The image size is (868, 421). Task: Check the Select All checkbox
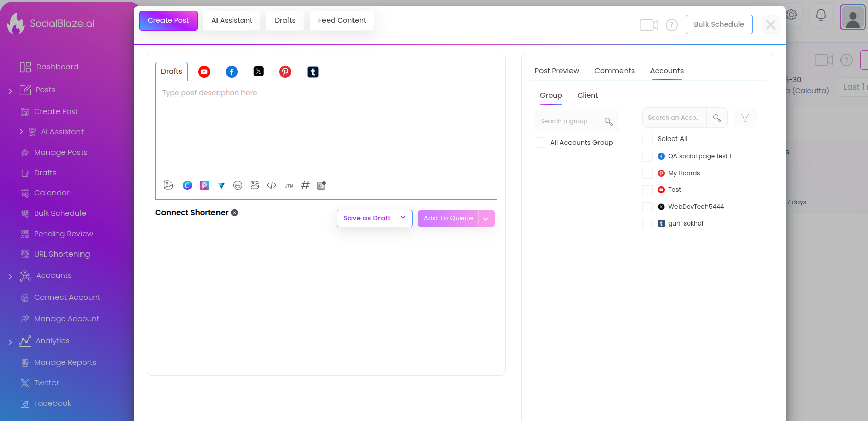click(647, 139)
